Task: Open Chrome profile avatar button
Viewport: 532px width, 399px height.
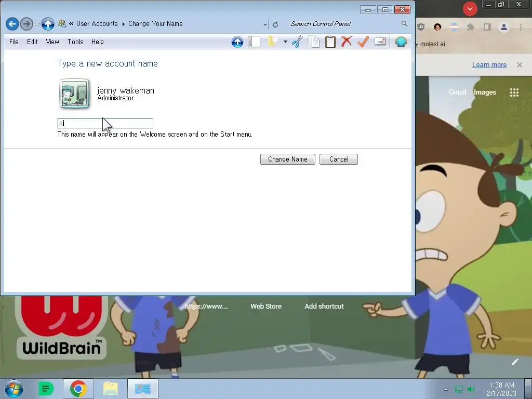Action: point(504,27)
